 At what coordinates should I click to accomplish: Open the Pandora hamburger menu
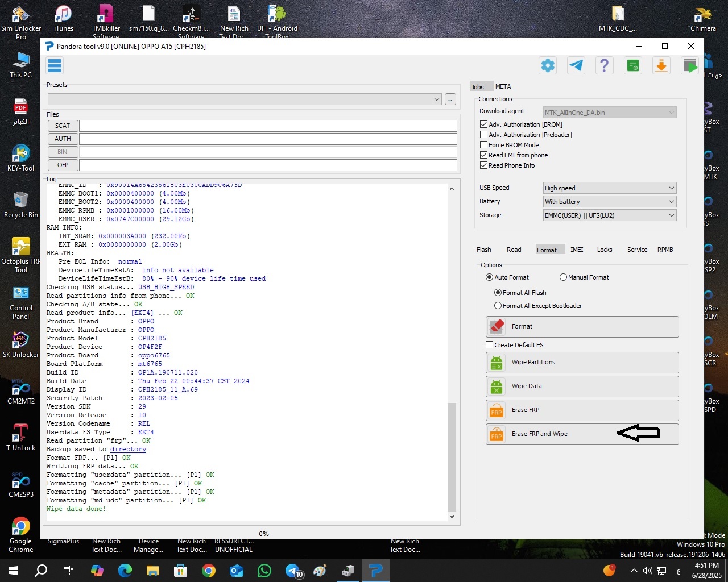point(55,66)
